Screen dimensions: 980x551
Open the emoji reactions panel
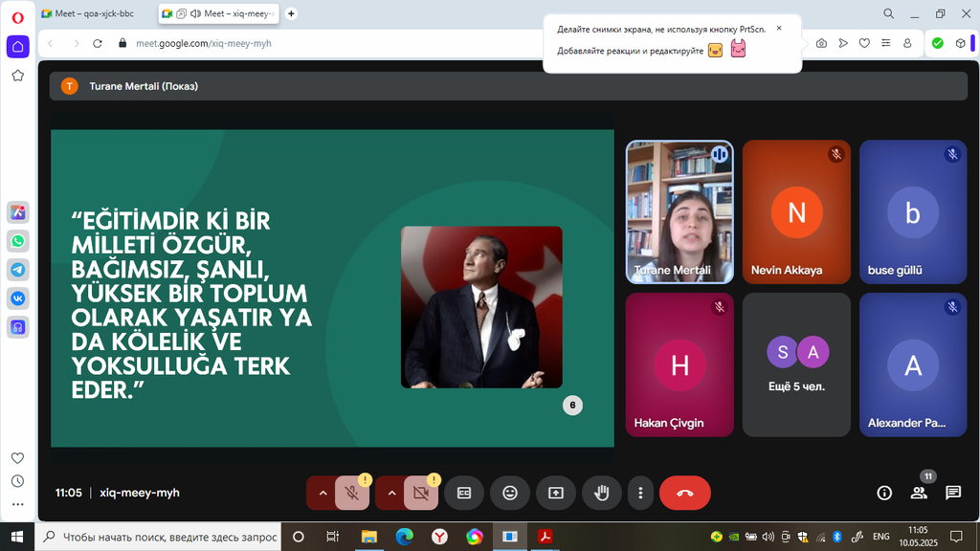tap(510, 493)
